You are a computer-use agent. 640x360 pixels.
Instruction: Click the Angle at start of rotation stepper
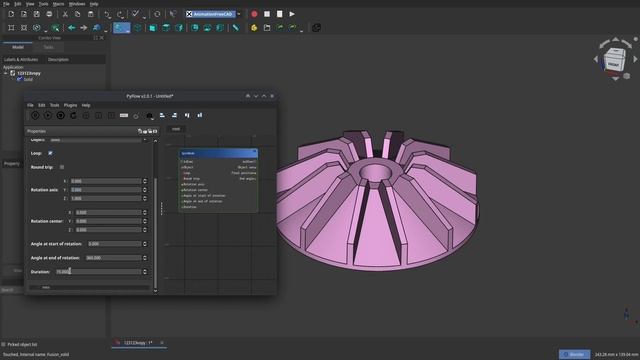[145, 244]
